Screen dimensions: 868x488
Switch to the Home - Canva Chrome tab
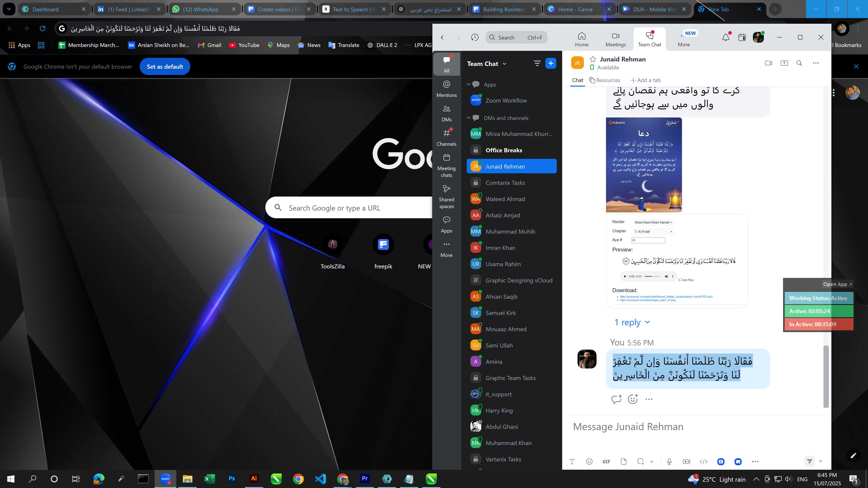(x=579, y=9)
